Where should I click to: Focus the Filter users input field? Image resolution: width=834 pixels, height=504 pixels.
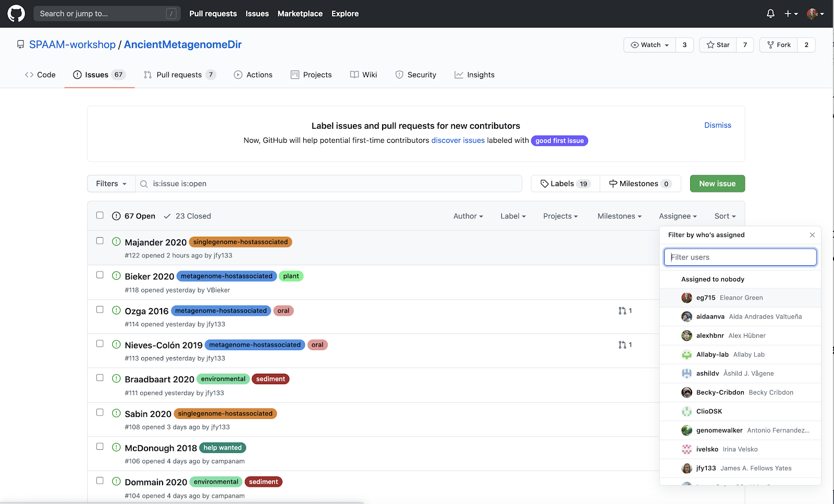pos(740,257)
